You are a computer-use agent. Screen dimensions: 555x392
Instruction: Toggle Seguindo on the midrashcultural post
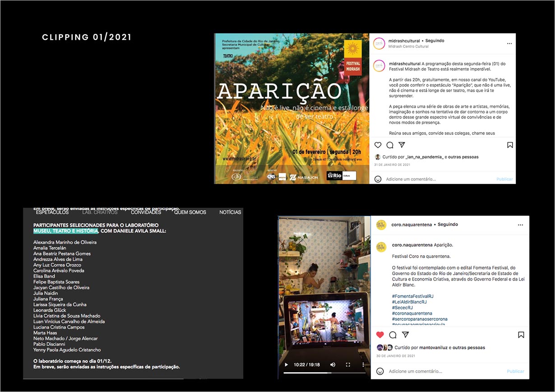[x=435, y=41]
